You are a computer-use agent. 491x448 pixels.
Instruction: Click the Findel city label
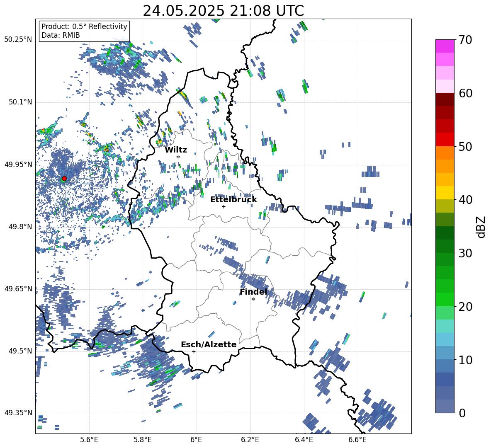[253, 292]
